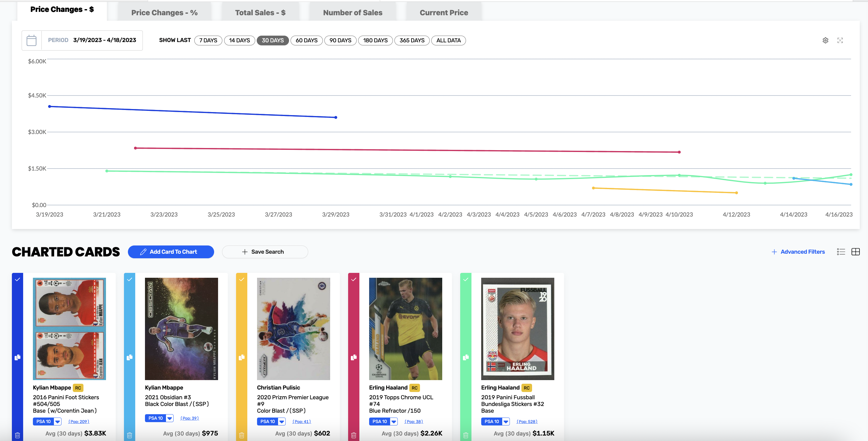Uncheck the Christian Pulisic card checkmark

click(x=242, y=279)
